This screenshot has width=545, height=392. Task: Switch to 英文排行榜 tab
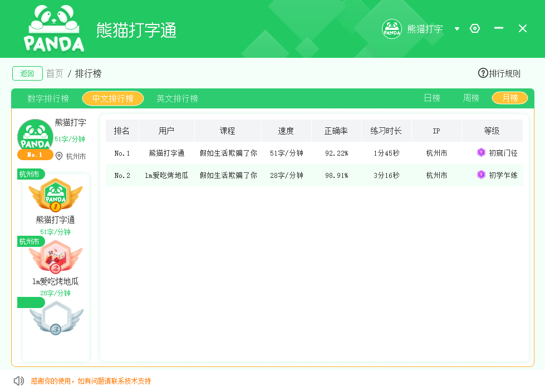(x=177, y=98)
